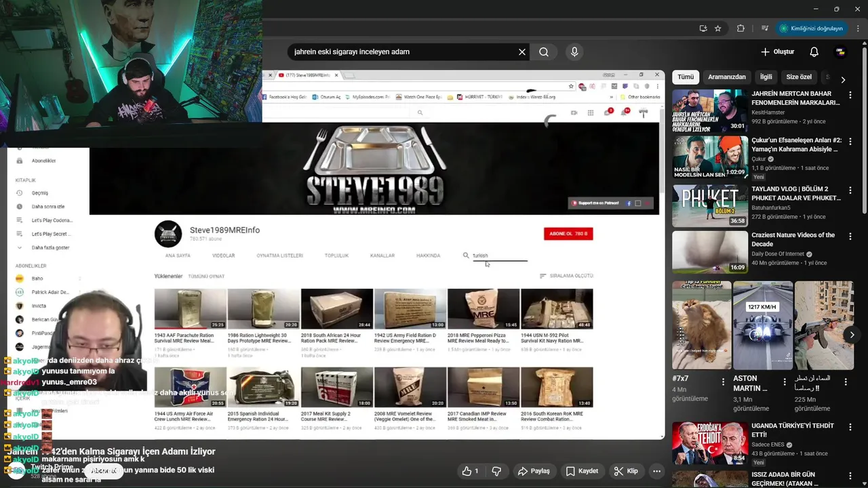
Task: Show next Shorts with the arrow
Action: click(x=852, y=335)
